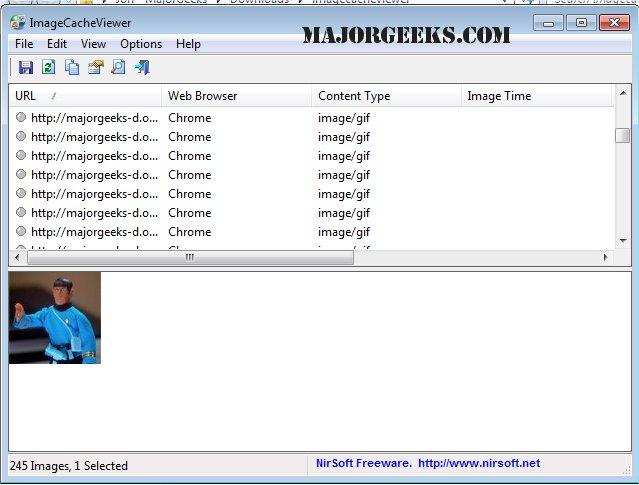Viewport: 639px width, 485px height.
Task: Click the resize grip in status bar corner
Action: click(626, 470)
